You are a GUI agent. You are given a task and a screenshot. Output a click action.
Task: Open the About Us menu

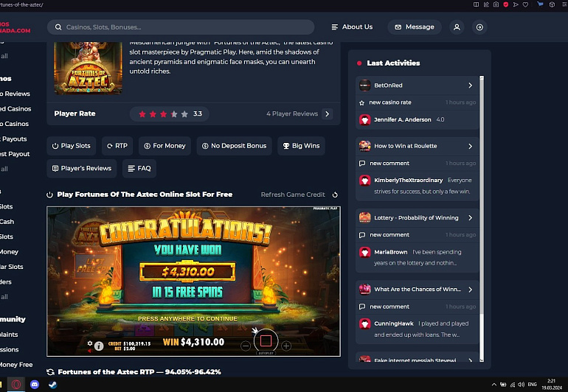352,27
